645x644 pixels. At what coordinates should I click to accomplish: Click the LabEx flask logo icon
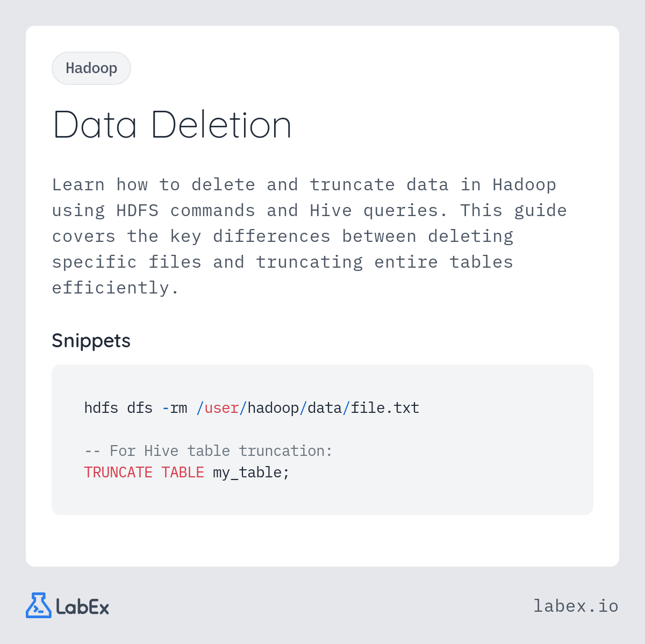[39, 605]
